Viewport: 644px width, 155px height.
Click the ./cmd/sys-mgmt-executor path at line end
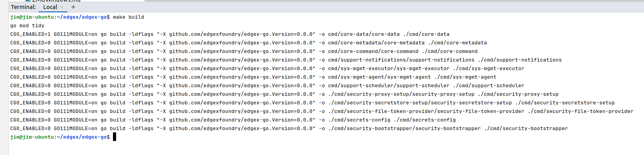coord(489,69)
